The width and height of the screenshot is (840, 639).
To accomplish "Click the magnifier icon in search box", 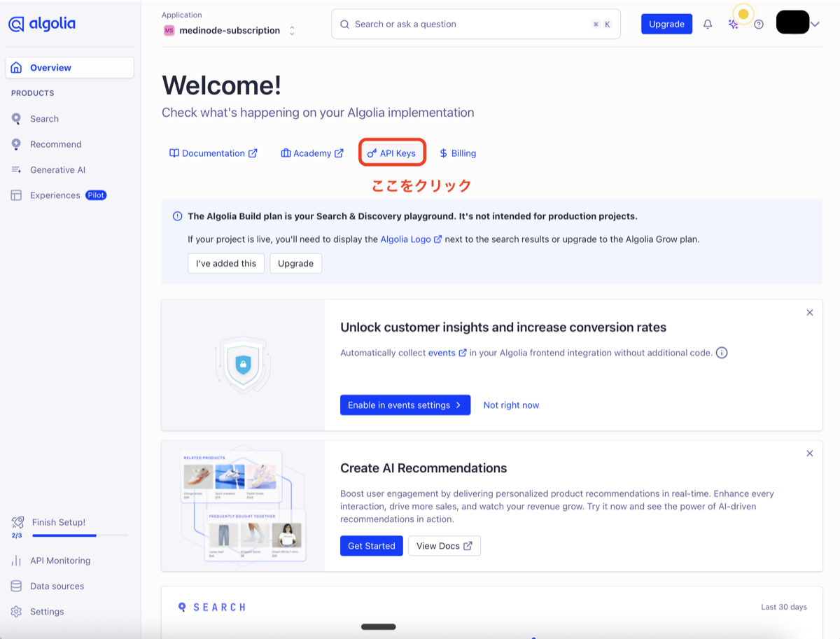I will (344, 24).
